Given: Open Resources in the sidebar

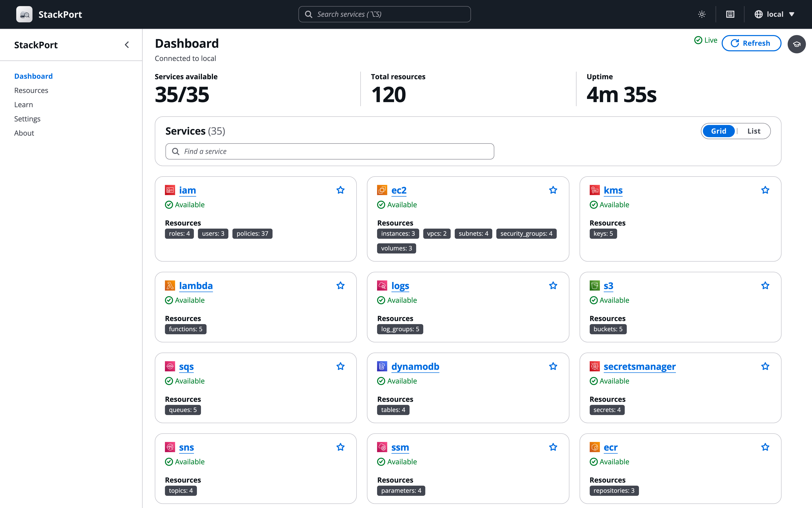Looking at the screenshot, I should point(31,90).
